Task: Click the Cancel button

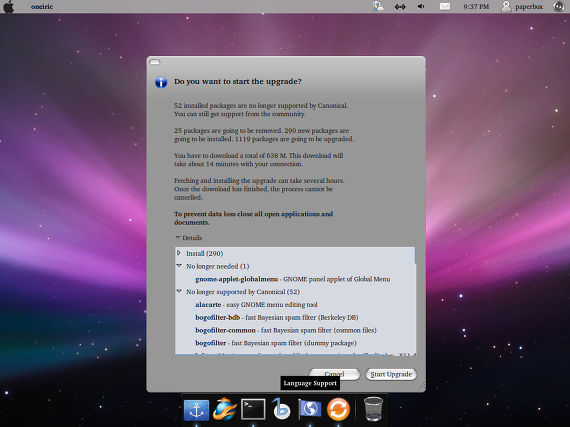Action: [334, 374]
